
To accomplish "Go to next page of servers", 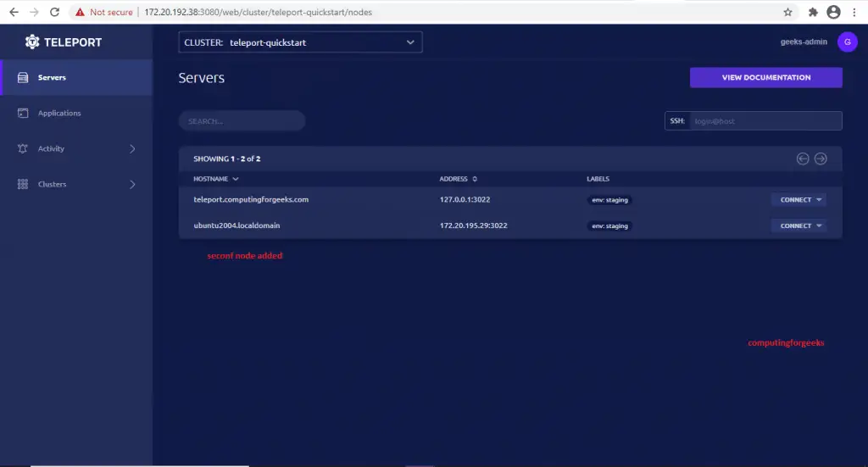I will pos(821,158).
